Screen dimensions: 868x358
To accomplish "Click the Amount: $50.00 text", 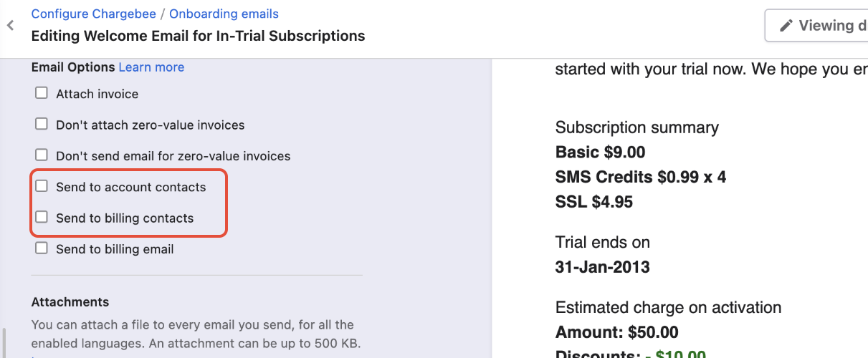I will tap(616, 332).
